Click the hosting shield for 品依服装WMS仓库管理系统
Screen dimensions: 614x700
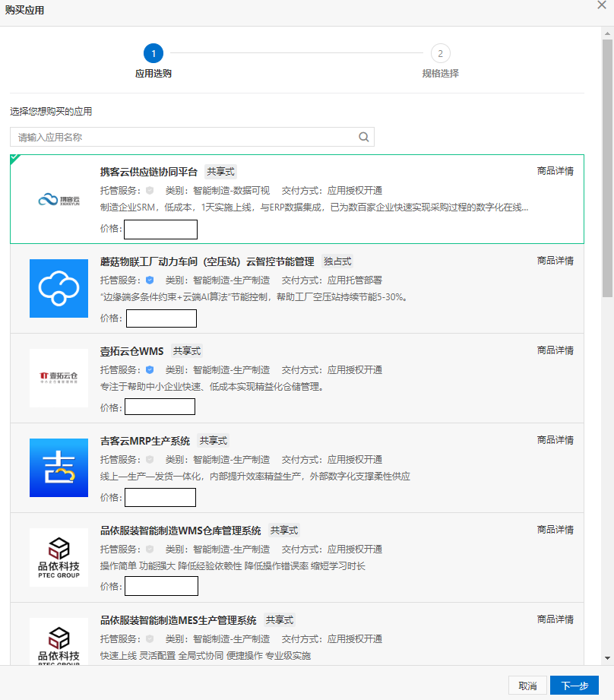tap(150, 550)
